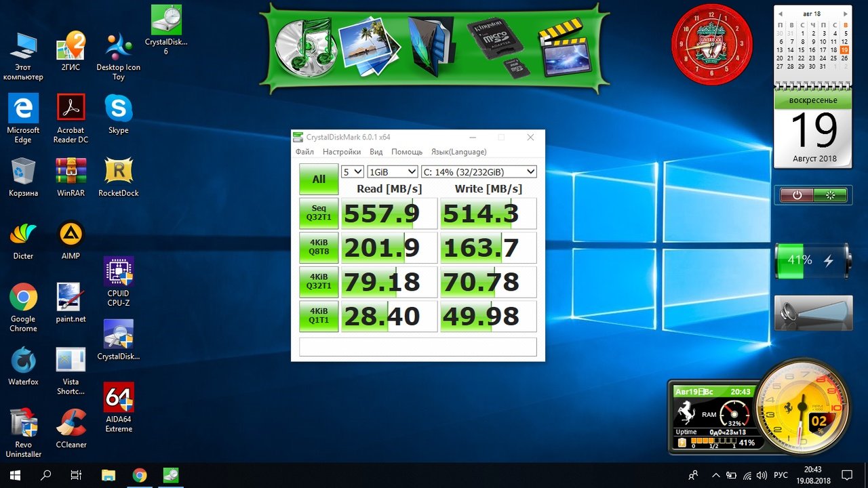Launch 2ГИС desktop shortcut
The height and width of the screenshot is (488, 868).
coord(71,52)
